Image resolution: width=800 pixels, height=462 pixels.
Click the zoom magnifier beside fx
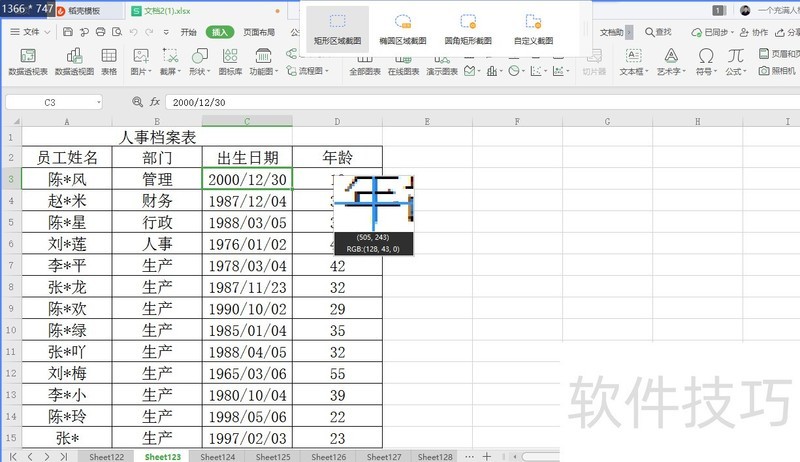[x=137, y=102]
